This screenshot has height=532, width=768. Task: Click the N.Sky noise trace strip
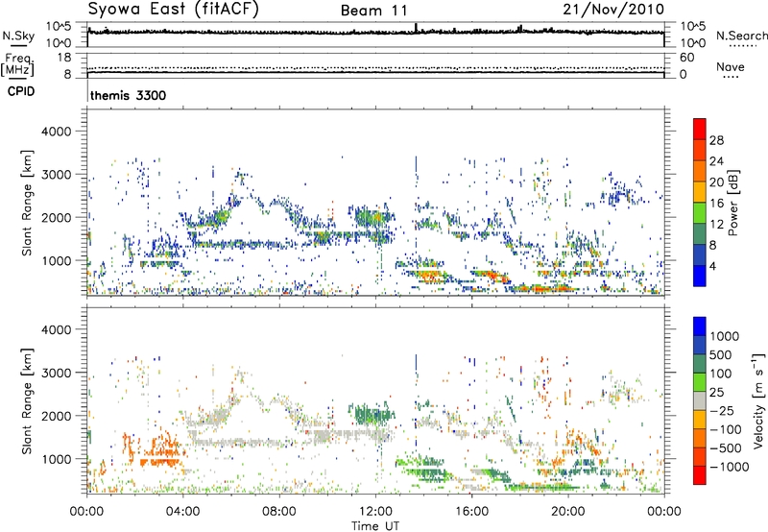pos(375,35)
